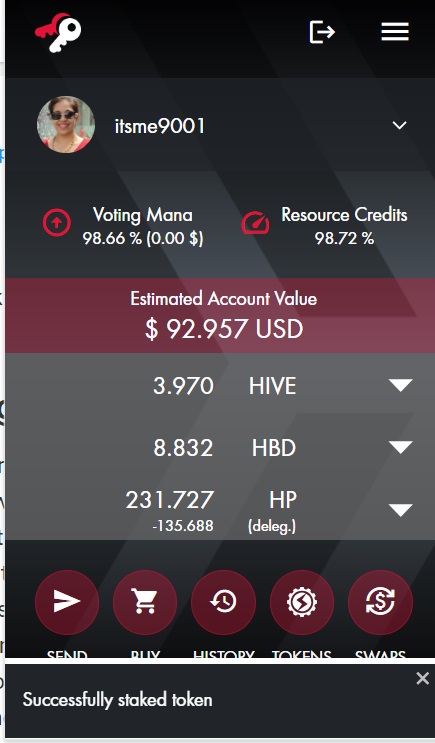Click the Hive Keychain key logo
The image size is (435, 743).
58,32
